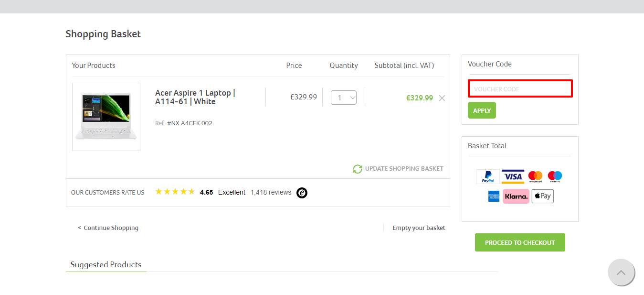Screen dimensions: 644x295
Task: Click the fifth star in the customer rating
Action: click(x=190, y=191)
